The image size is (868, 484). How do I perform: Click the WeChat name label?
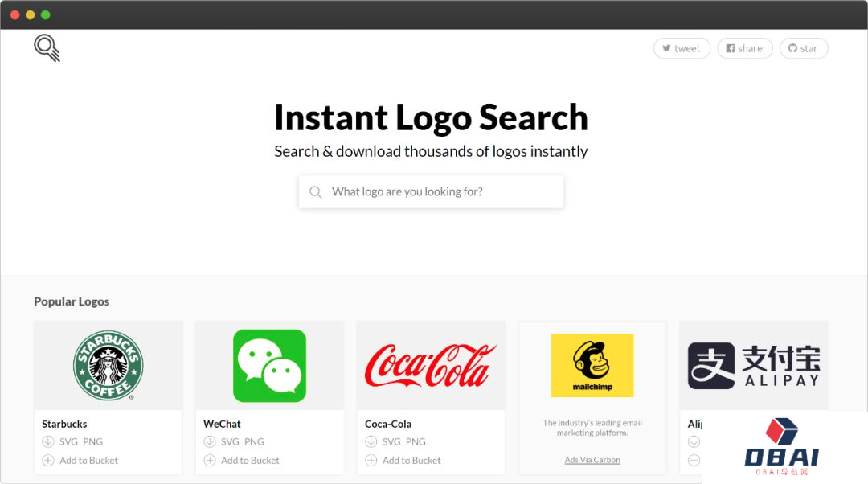point(222,425)
